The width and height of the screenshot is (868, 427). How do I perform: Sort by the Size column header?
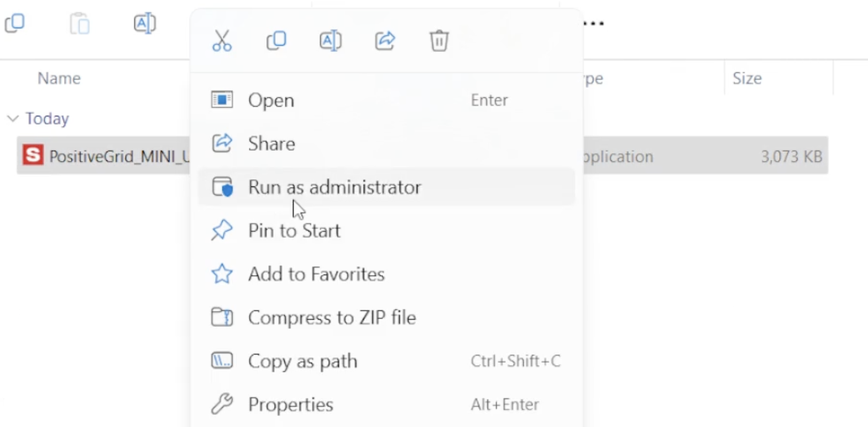pyautogui.click(x=747, y=78)
